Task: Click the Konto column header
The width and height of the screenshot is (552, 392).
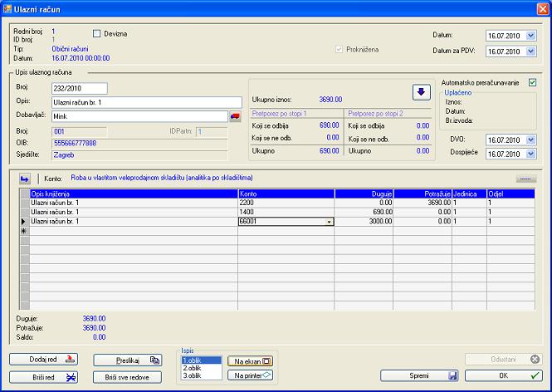Action: point(286,194)
